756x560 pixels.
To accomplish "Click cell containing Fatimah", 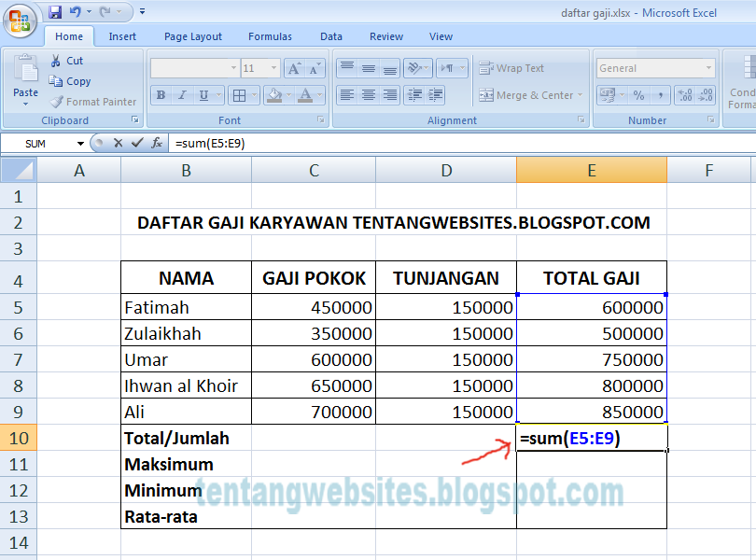I will [x=186, y=307].
